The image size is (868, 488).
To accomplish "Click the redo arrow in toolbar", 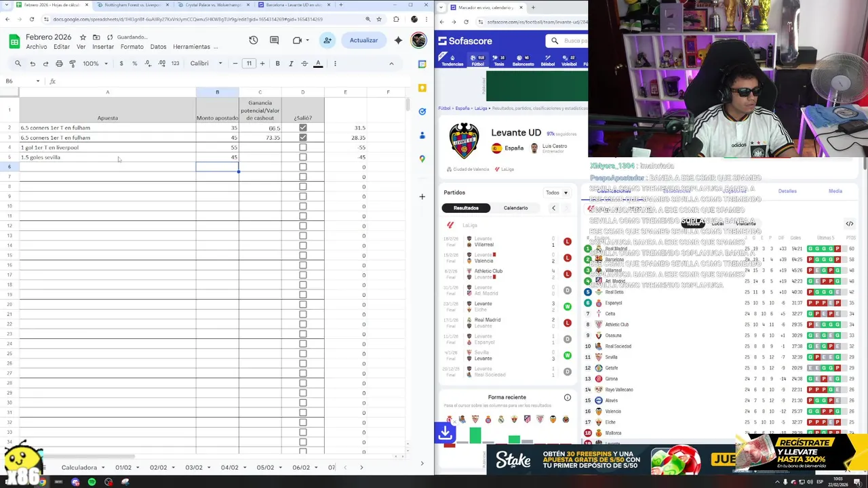I will tap(45, 64).
